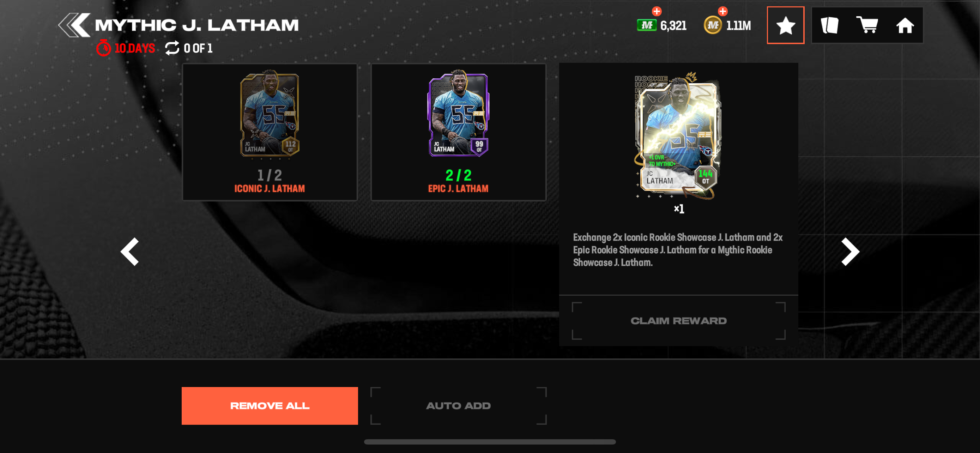Go to previous exchange set arrow
This screenshot has width=980, height=453.
(130, 252)
